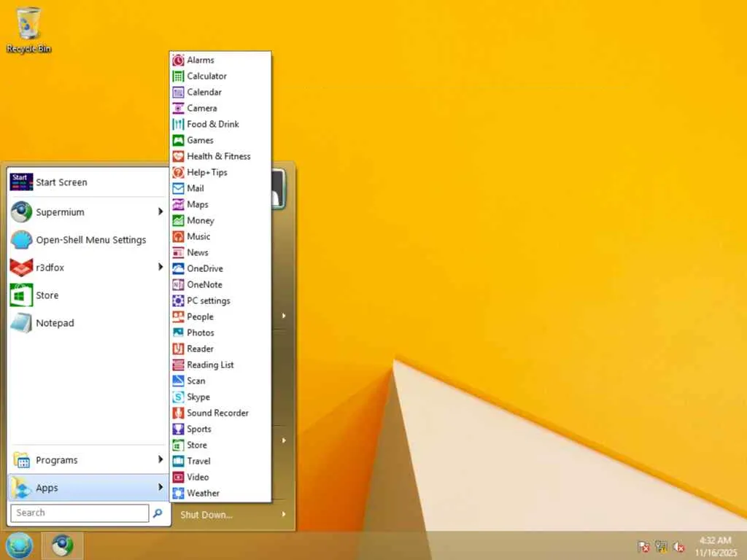Open the Video app
747x560 pixels.
pyautogui.click(x=220, y=477)
